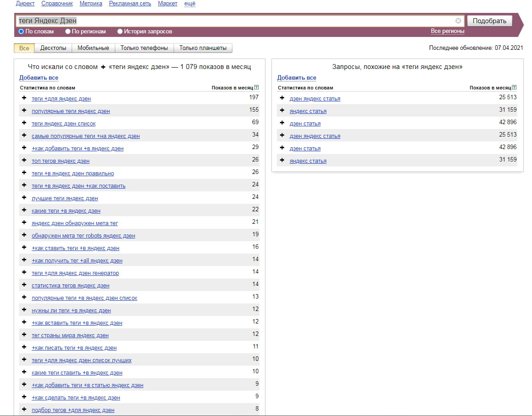The image size is (532, 416).
Task: Switch to the 'Только планшеты' tab
Action: 203,48
